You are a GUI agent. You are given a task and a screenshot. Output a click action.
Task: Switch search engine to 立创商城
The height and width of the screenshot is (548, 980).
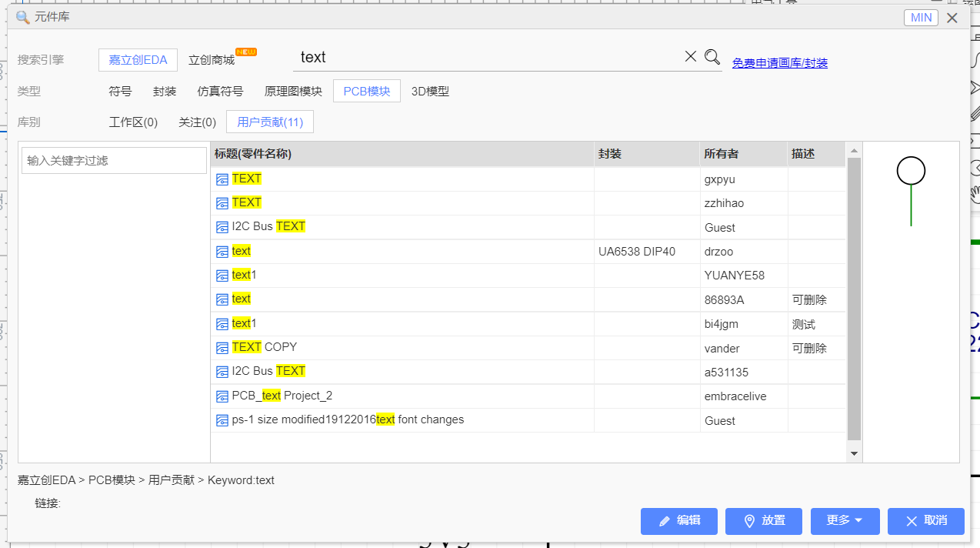[212, 60]
